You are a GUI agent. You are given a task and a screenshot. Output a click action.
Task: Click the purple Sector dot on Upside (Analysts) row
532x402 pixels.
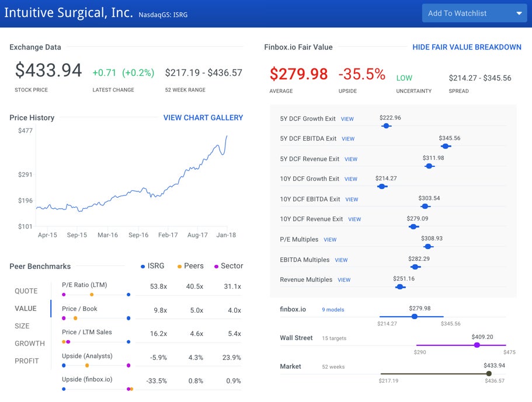click(128, 365)
